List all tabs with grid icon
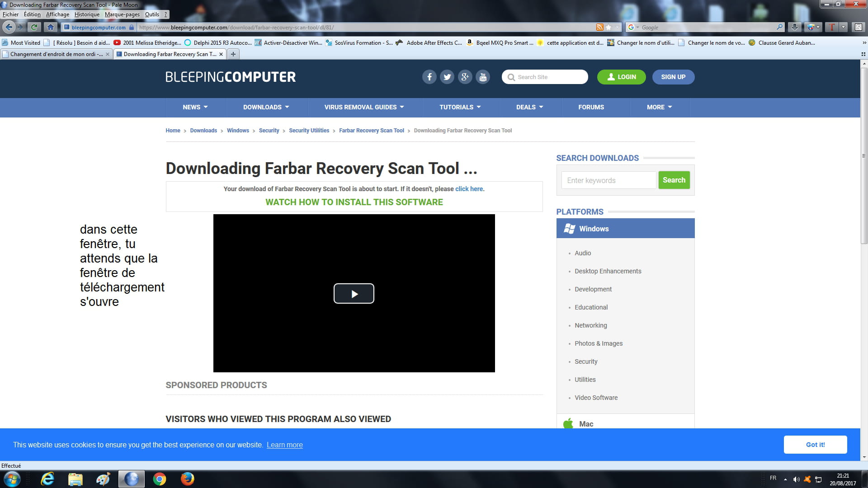Image resolution: width=868 pixels, height=488 pixels. [x=863, y=54]
